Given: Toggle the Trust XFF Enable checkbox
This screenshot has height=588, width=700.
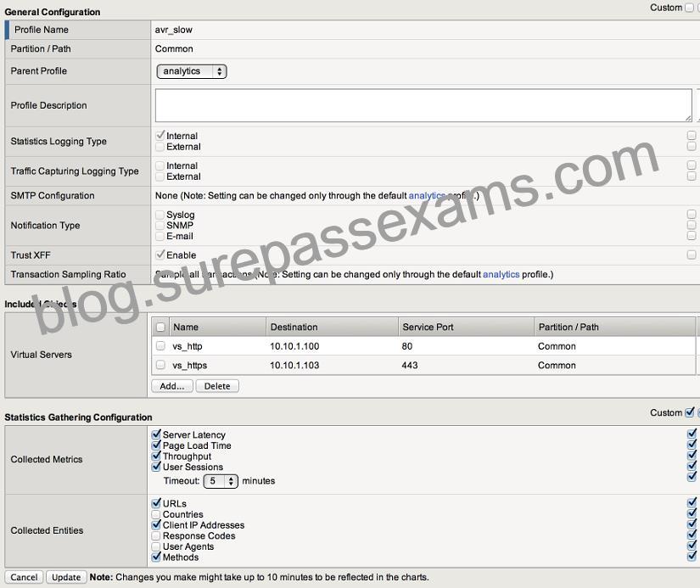Looking at the screenshot, I should click(x=160, y=255).
